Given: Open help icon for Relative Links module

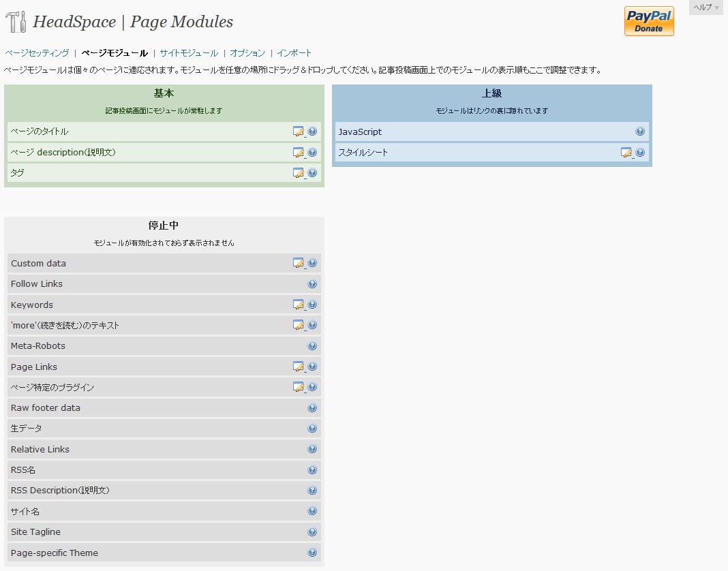Looking at the screenshot, I should pyautogui.click(x=312, y=449).
